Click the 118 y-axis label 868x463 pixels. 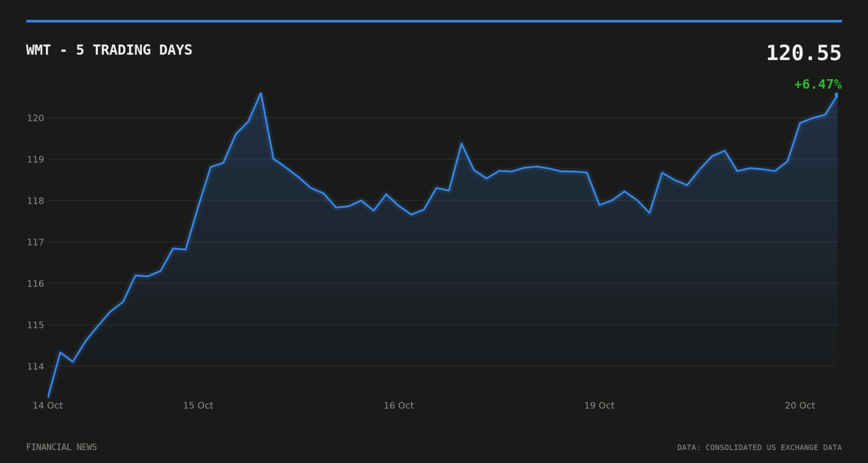click(36, 201)
